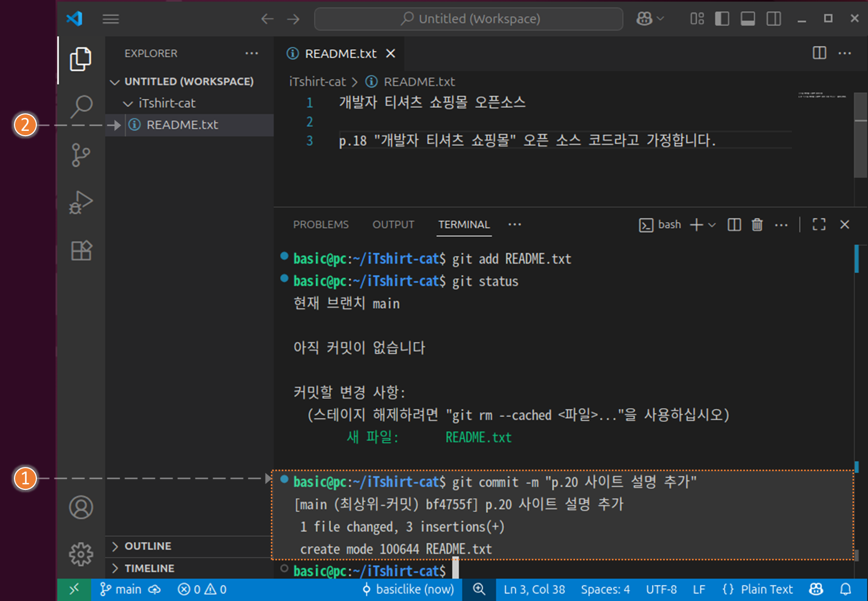
Task: Open the Source Control view
Action: pyautogui.click(x=81, y=155)
